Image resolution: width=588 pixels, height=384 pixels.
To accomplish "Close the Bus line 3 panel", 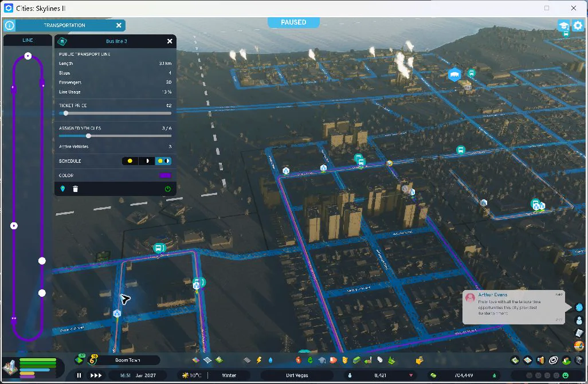I will click(x=170, y=41).
